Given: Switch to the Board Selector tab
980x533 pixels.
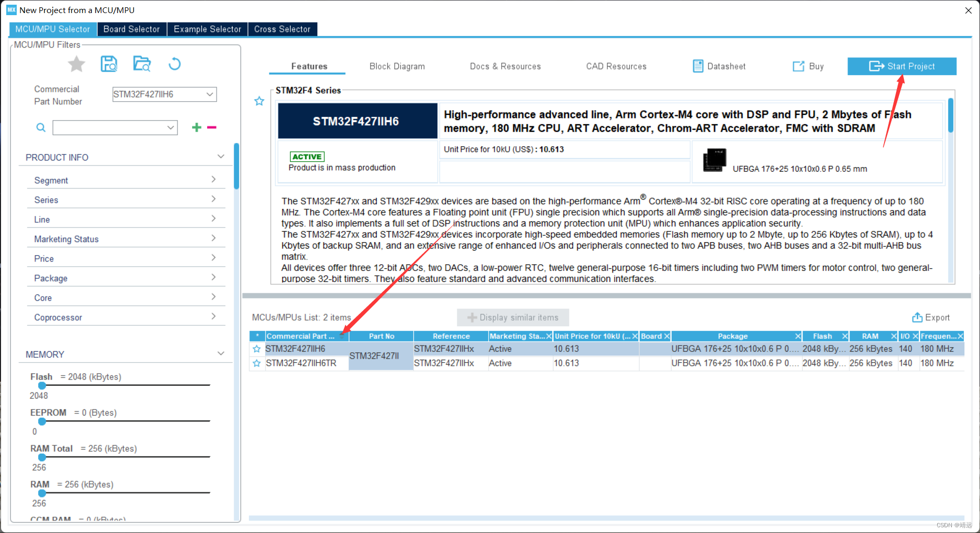Looking at the screenshot, I should coord(132,29).
